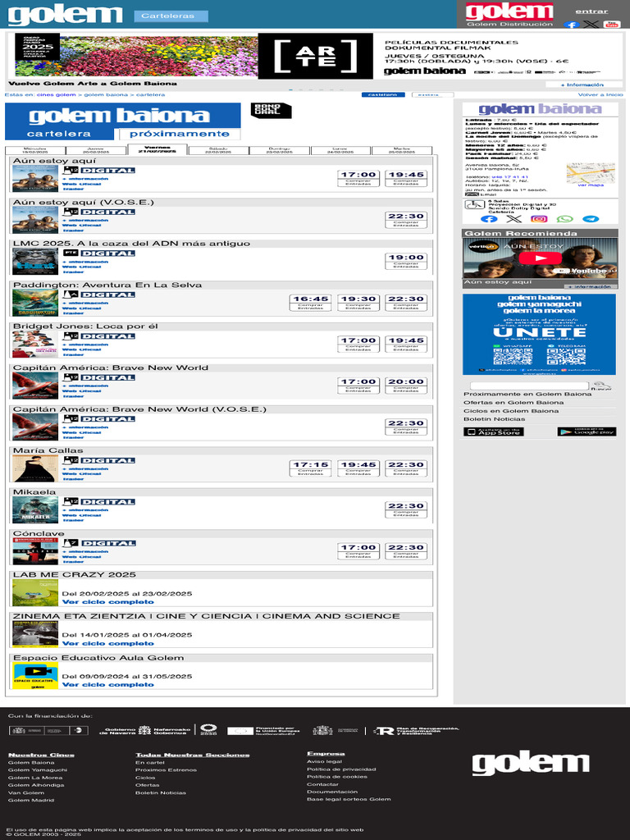Buy 17:15 tickets for María Callas
This screenshot has height=840, width=630.
pos(310,468)
